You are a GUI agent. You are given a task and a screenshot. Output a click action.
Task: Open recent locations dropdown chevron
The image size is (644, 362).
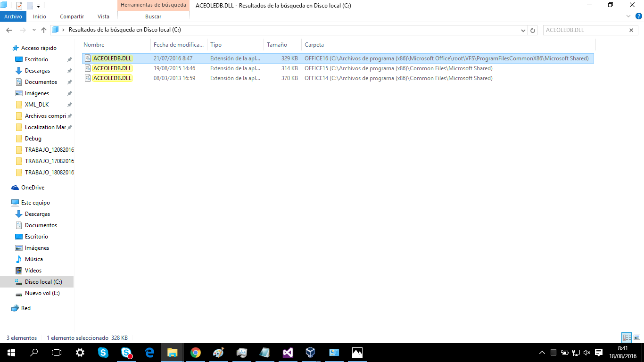34,30
